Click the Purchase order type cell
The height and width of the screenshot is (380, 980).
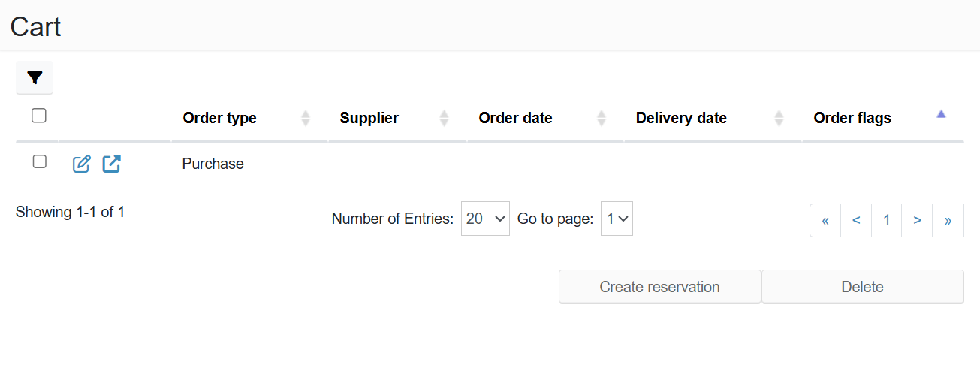click(213, 164)
